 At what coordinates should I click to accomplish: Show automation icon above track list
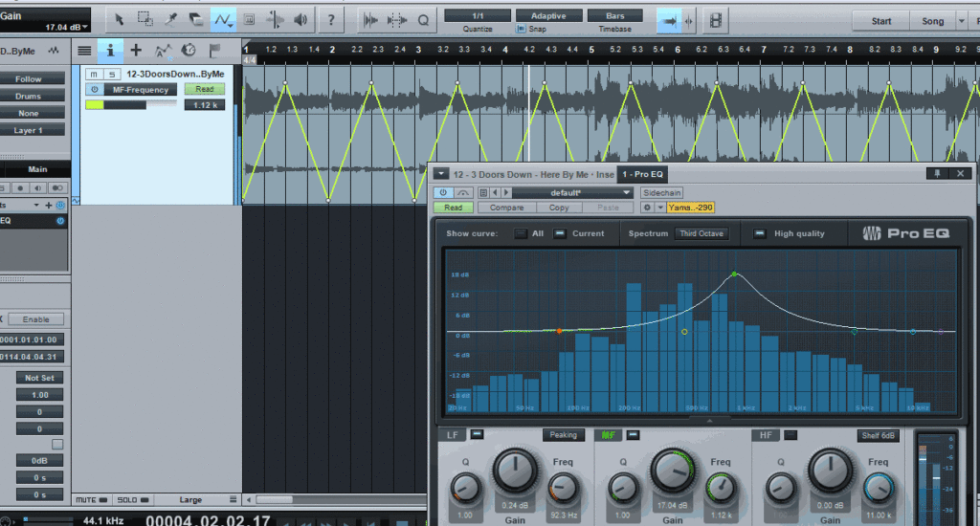coord(163,51)
